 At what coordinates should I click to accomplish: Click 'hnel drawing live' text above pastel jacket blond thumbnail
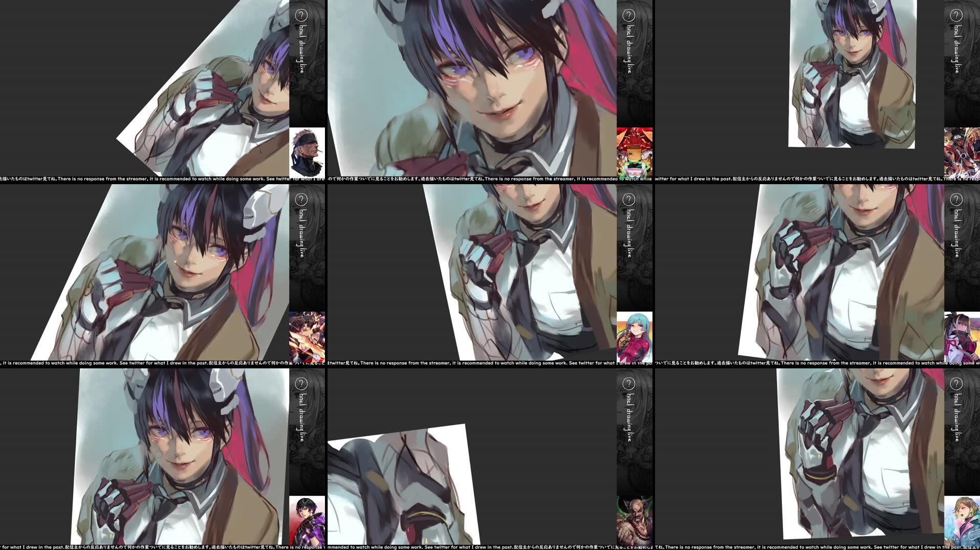956,417
